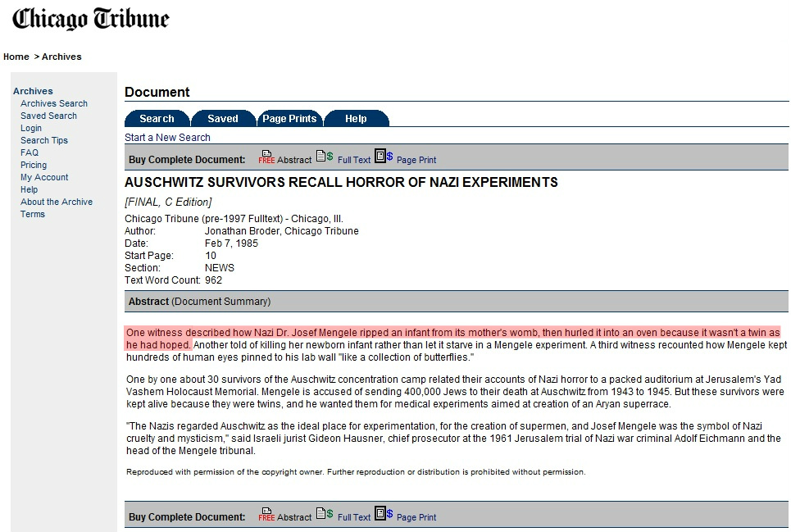Click the Page Print icon at top

pos(384,156)
